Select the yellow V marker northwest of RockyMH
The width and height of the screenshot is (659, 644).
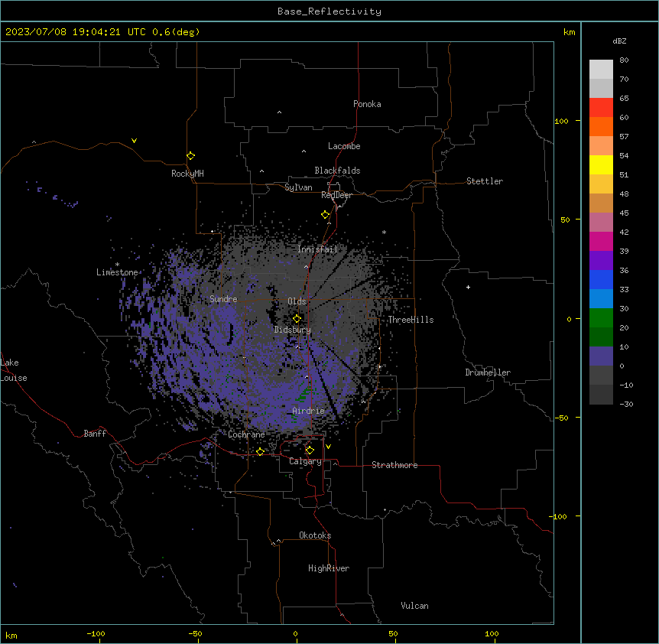pyautogui.click(x=134, y=141)
